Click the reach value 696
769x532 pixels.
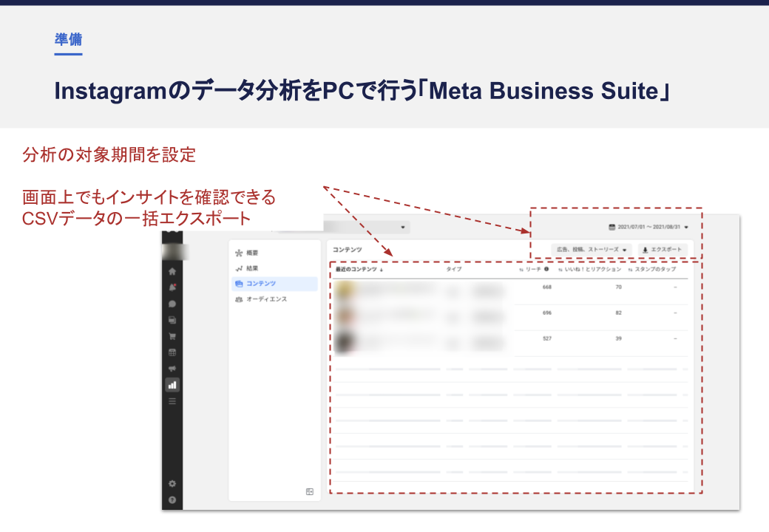point(547,313)
